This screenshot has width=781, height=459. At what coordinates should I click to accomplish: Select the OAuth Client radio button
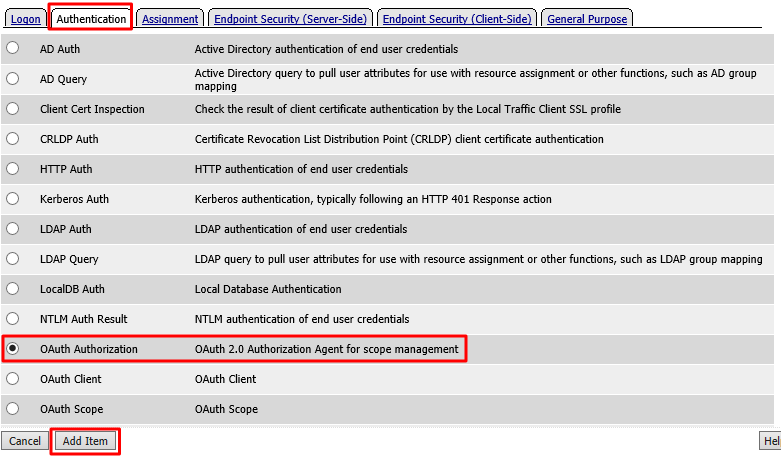pyautogui.click(x=12, y=378)
